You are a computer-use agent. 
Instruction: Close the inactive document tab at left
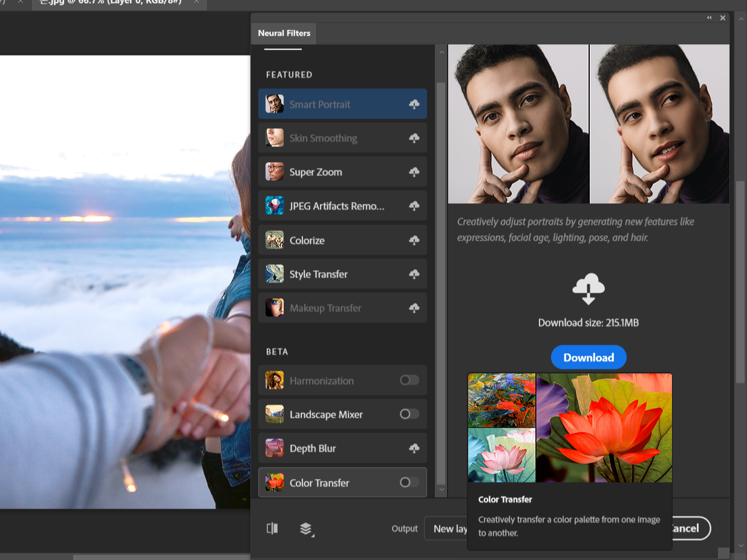click(x=21, y=3)
